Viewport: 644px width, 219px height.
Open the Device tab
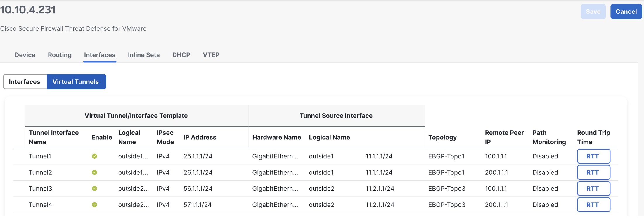coord(25,55)
